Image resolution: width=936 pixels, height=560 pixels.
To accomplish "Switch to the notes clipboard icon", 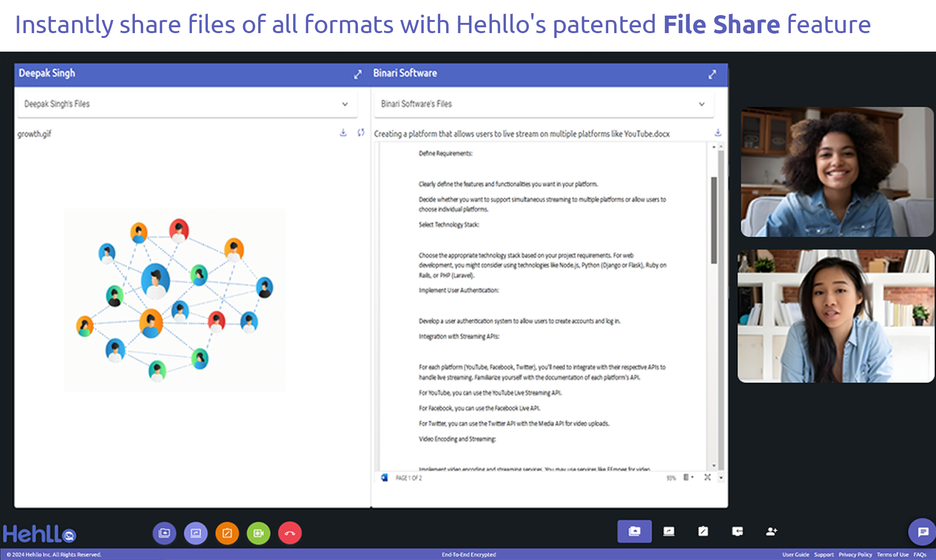I will pos(703,531).
